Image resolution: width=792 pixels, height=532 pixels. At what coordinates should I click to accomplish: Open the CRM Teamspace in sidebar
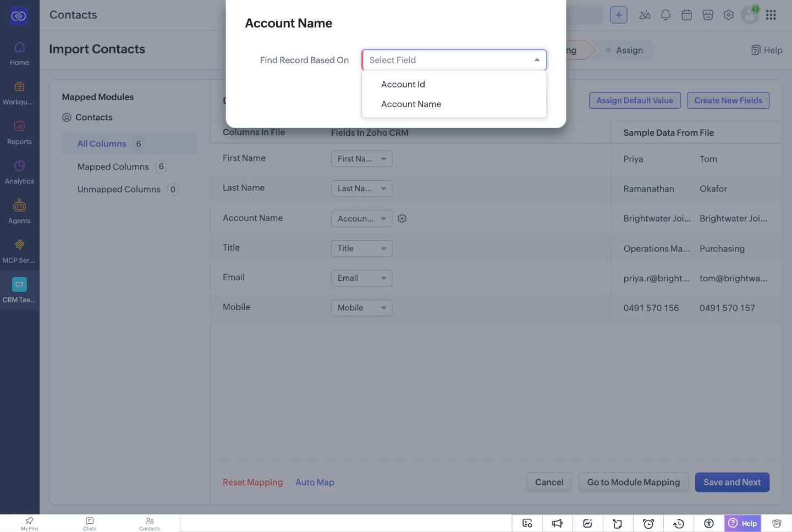(x=19, y=291)
